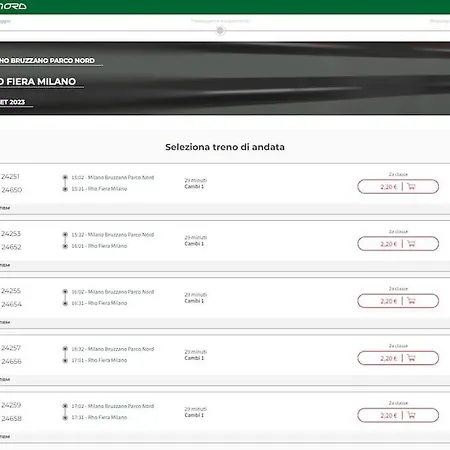Expand the details bar under train 24257
The image size is (450, 450).
[225, 380]
